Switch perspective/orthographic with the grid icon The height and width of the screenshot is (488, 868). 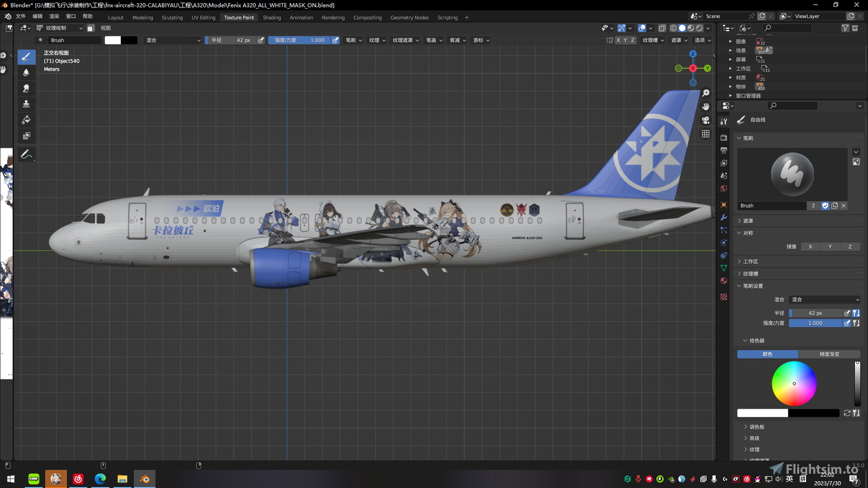pos(706,134)
